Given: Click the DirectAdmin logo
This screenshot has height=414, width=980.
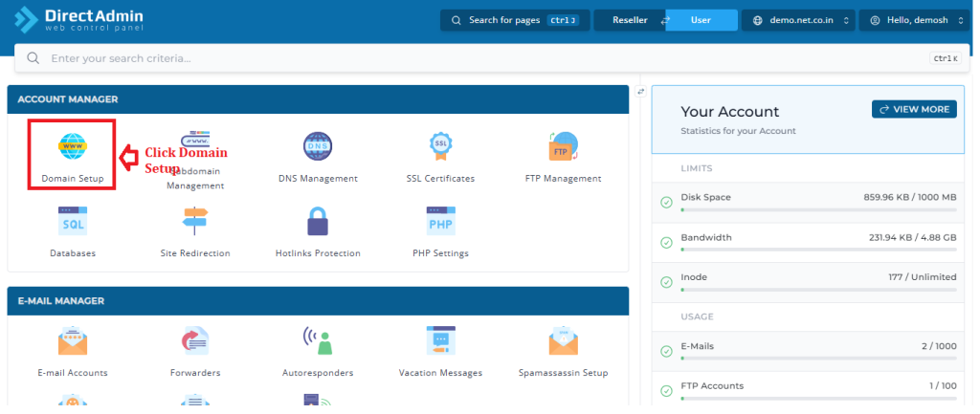Looking at the screenshot, I should point(78,19).
